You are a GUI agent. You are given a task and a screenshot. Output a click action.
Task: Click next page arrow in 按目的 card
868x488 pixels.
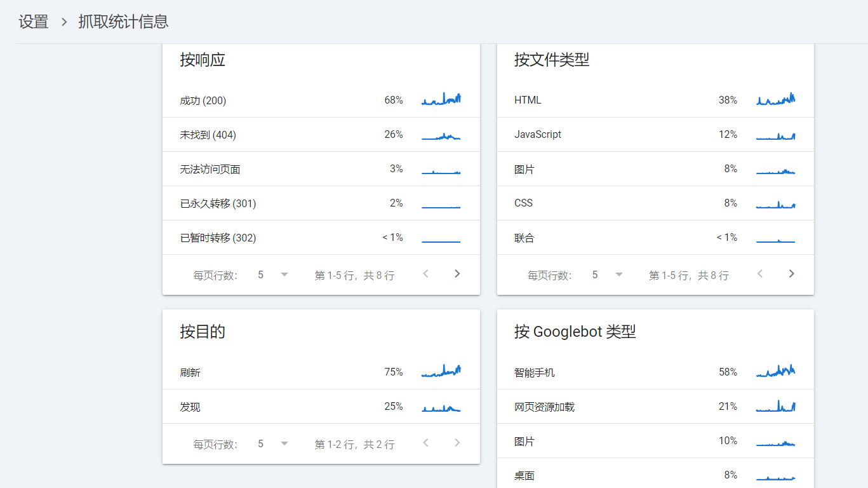[457, 443]
